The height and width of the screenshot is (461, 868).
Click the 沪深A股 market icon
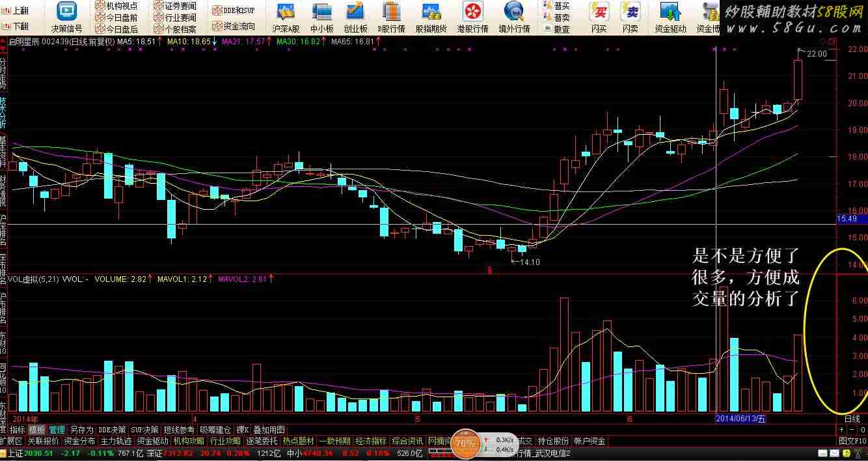pos(286,17)
